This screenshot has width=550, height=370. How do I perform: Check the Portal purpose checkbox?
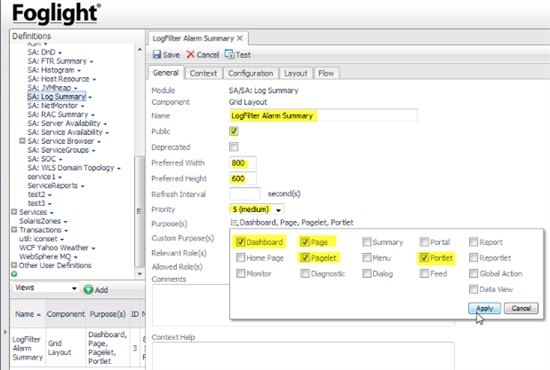click(x=424, y=242)
